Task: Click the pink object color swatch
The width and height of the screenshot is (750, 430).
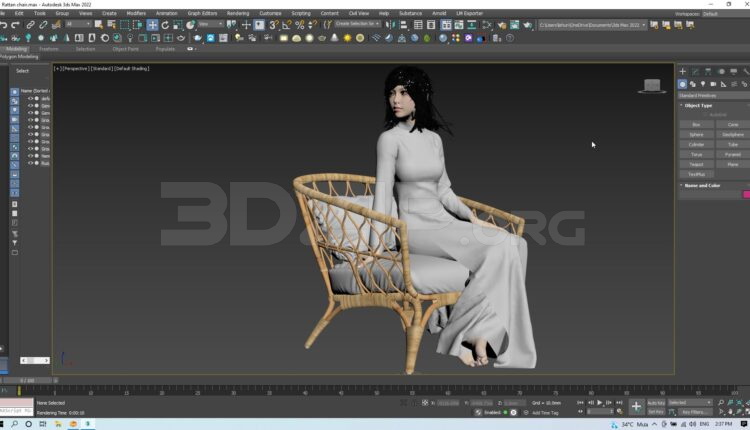Action: pyautogui.click(x=746, y=194)
